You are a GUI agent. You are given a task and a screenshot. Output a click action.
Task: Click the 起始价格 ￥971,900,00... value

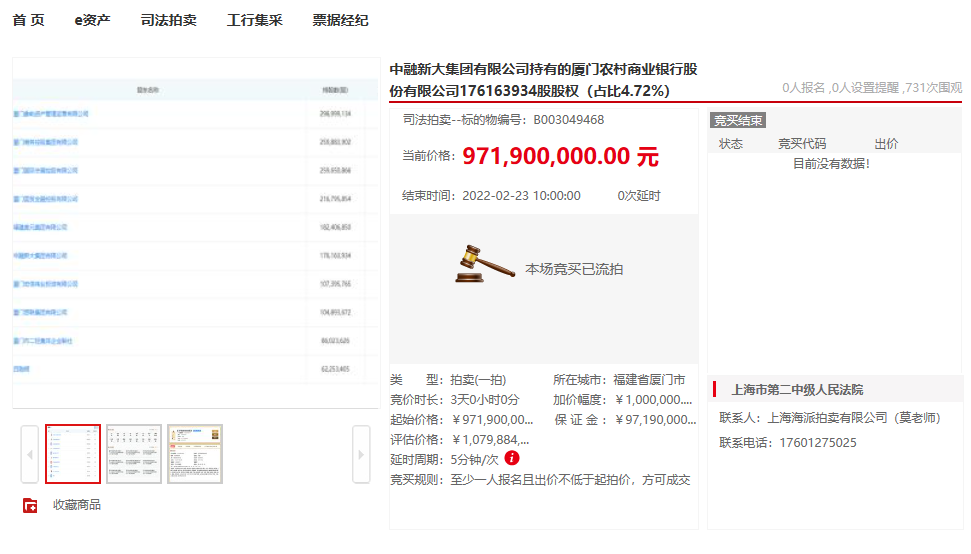click(x=492, y=420)
